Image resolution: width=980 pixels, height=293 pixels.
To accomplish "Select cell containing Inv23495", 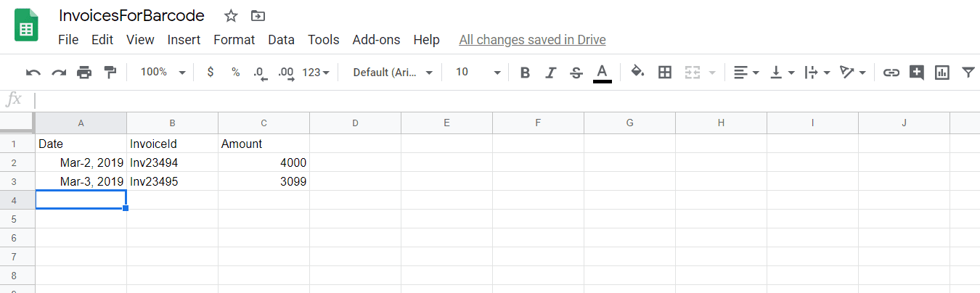I will pyautogui.click(x=172, y=181).
